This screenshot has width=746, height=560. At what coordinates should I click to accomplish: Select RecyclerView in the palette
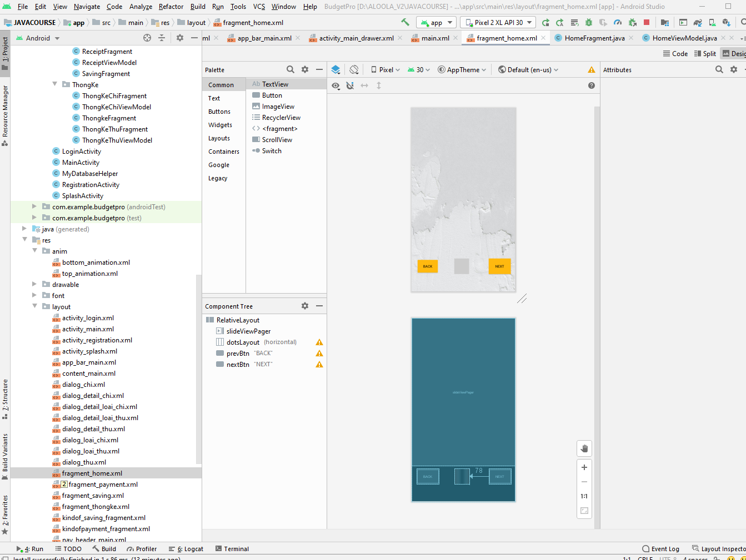tap(281, 118)
